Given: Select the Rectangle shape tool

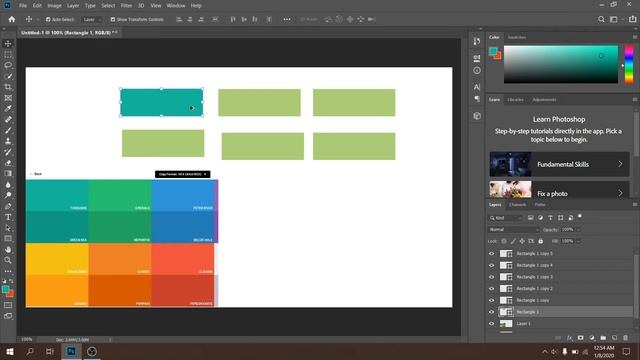Looking at the screenshot, I should (x=8, y=238).
